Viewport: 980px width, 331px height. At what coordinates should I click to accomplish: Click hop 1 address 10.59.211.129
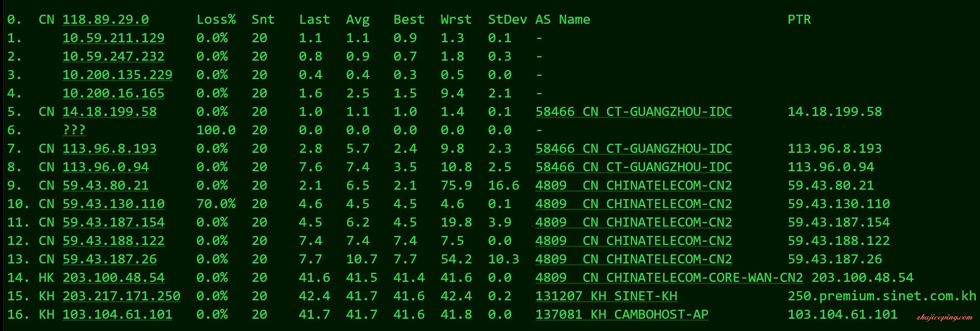point(113,38)
